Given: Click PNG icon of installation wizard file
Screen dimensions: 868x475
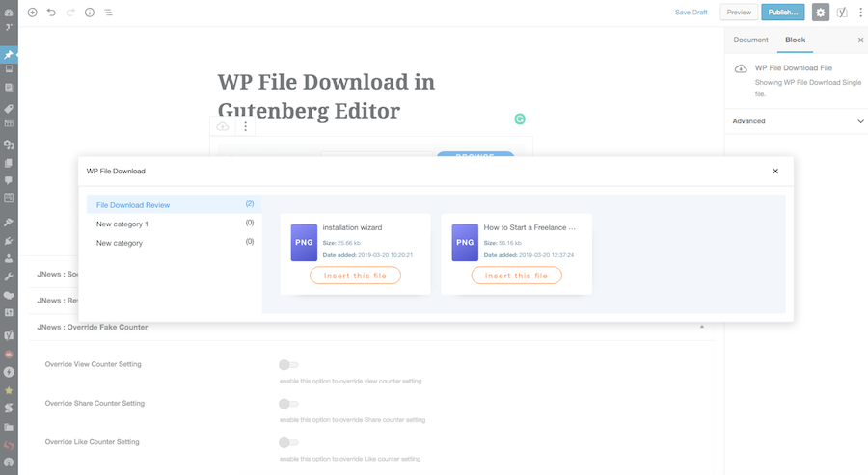Looking at the screenshot, I should pyautogui.click(x=304, y=242).
